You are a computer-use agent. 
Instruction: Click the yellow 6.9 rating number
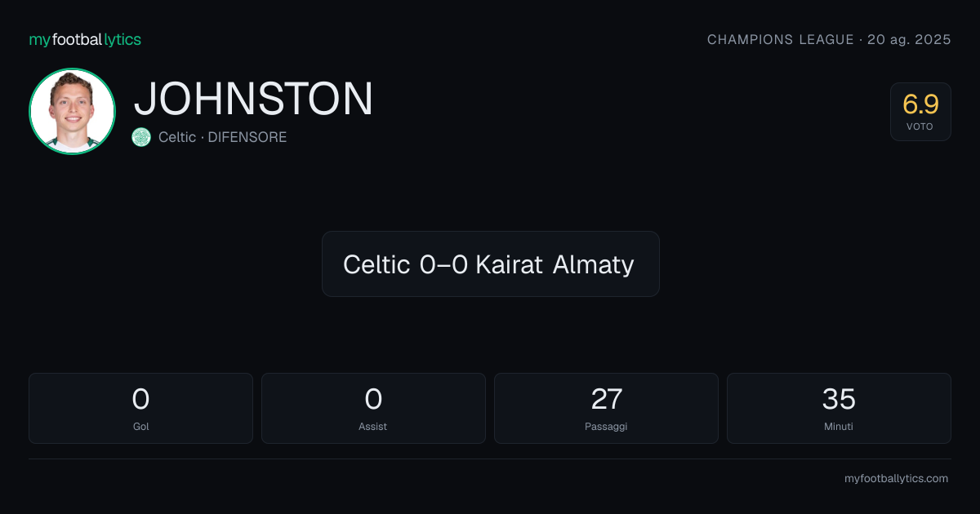point(920,104)
